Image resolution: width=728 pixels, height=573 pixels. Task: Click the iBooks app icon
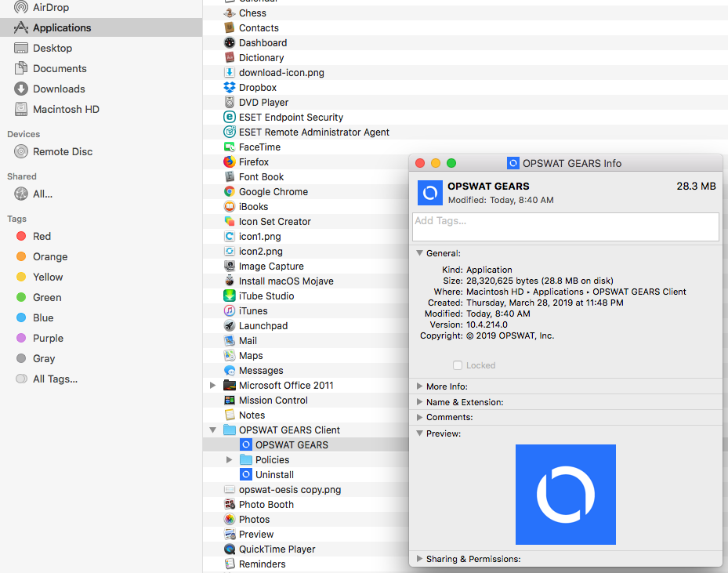tap(230, 206)
